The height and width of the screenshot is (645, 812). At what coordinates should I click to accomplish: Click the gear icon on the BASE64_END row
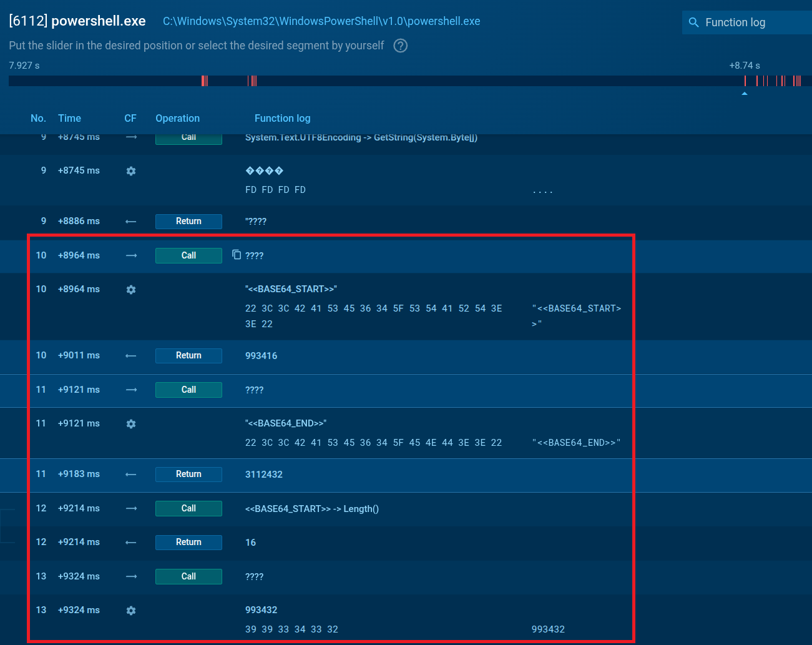click(x=131, y=423)
